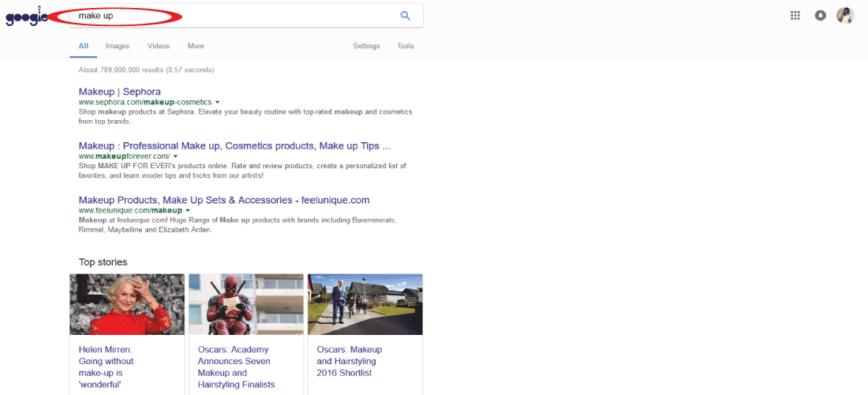Switch to the Images tab
This screenshot has width=868, height=395.
pyautogui.click(x=118, y=46)
